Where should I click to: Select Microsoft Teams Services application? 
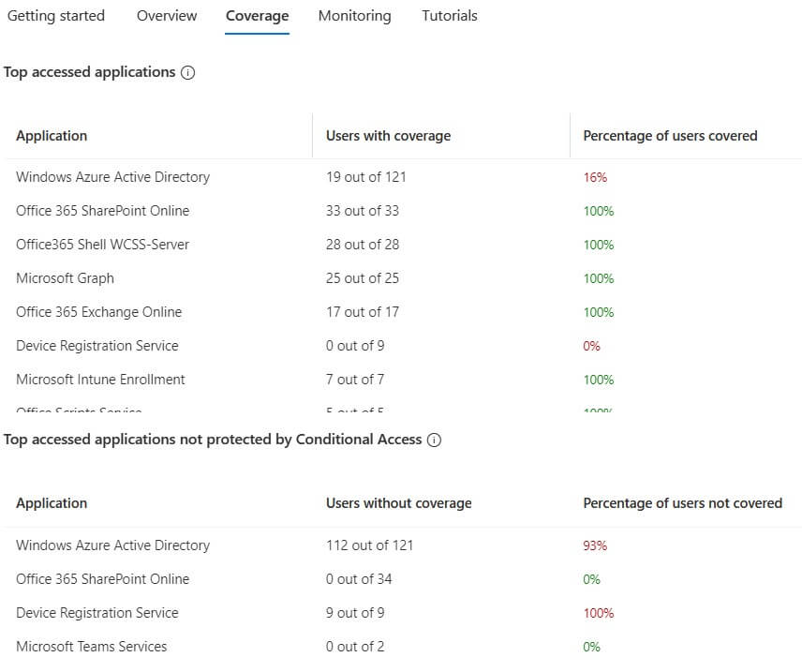point(91,647)
